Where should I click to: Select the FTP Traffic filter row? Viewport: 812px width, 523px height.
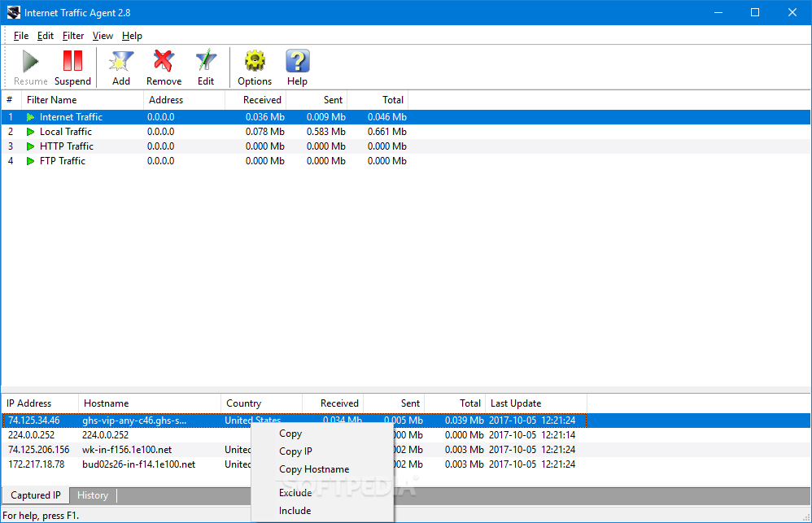click(406, 161)
